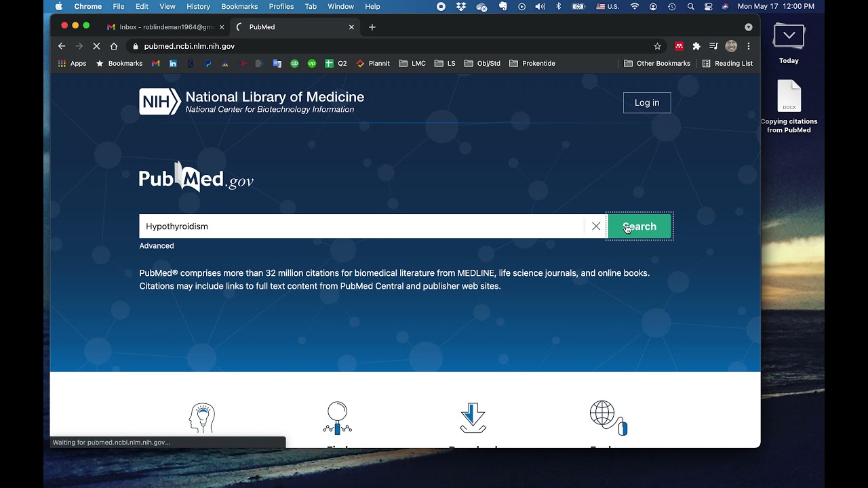The image size is (868, 488).
Task: Open the Chrome menu in menu bar
Action: click(x=88, y=6)
